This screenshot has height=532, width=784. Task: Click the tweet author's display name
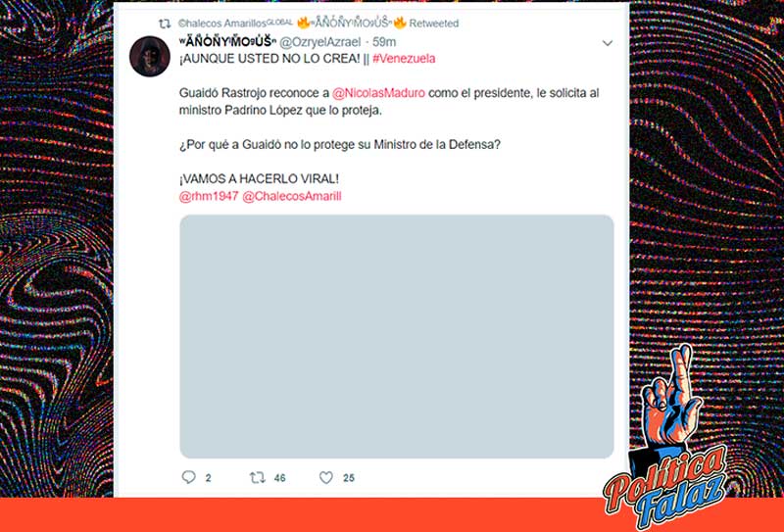coord(227,41)
